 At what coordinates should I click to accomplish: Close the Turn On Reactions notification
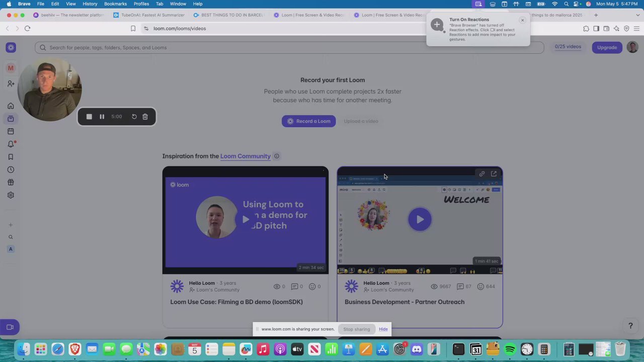(x=522, y=20)
